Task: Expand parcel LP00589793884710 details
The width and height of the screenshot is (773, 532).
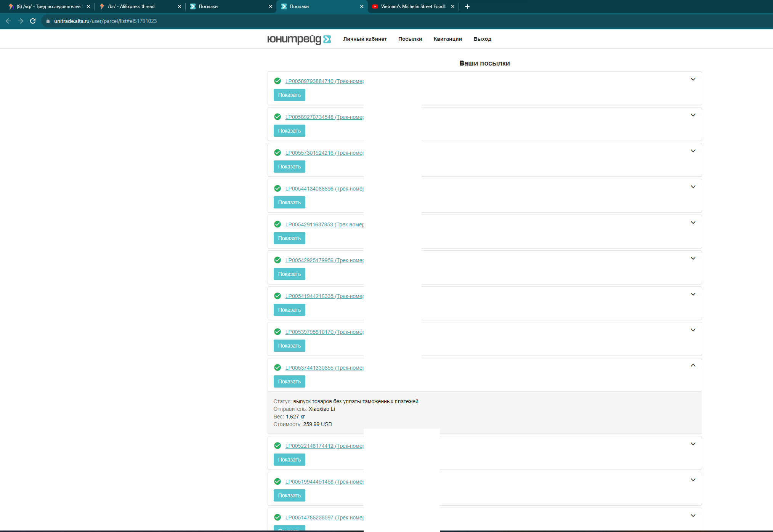Action: pos(693,79)
